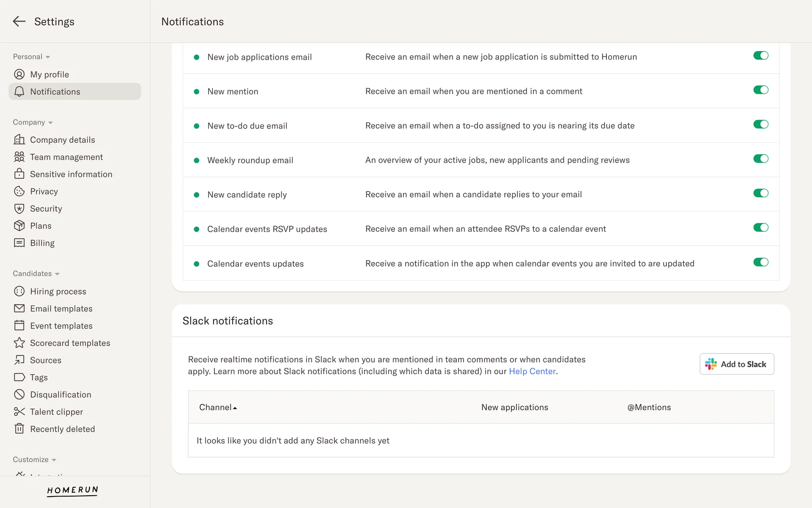The image size is (812, 508).
Task: Click the Team management people icon
Action: 19,157
